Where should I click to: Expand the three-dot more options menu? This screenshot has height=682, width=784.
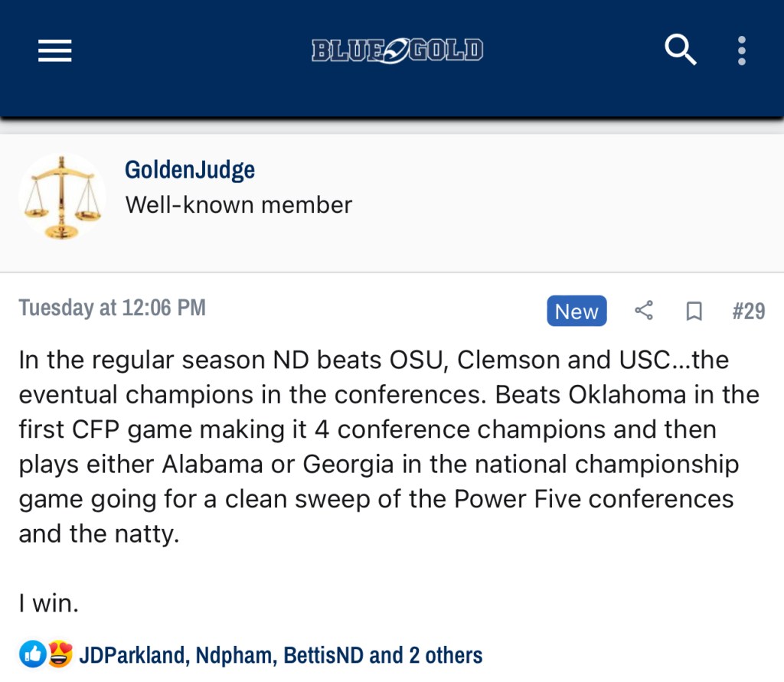pos(741,51)
